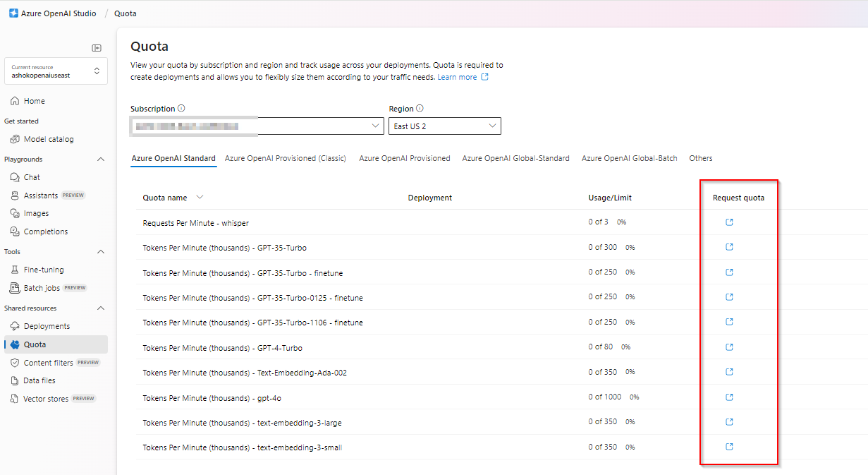Open request quota for gpt-4o row
The image size is (868, 475).
pyautogui.click(x=729, y=397)
